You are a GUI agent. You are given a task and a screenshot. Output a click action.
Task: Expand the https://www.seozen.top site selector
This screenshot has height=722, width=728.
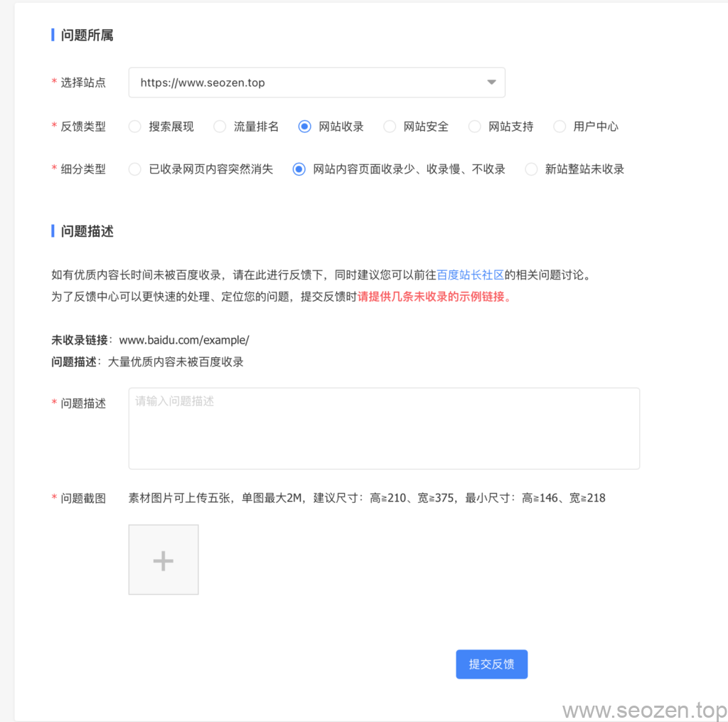click(316, 83)
